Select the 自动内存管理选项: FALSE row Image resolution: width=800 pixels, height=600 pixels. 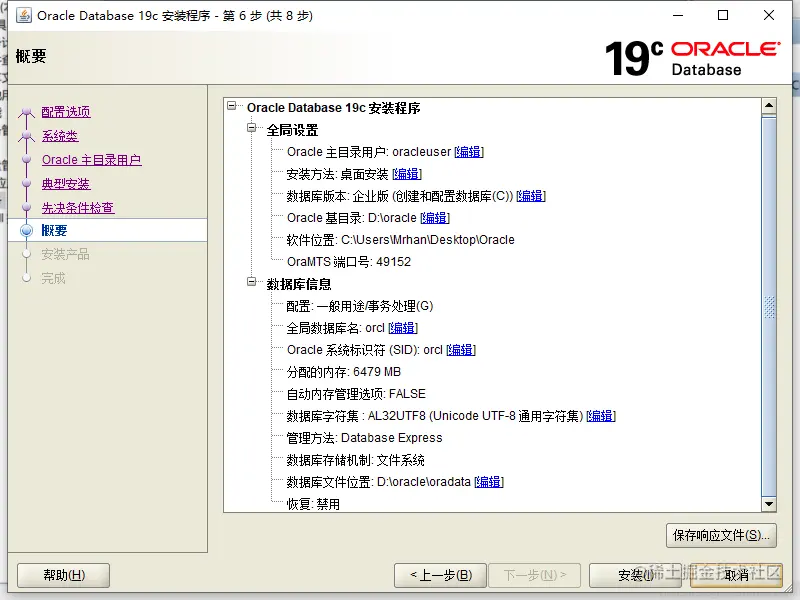tap(356, 394)
